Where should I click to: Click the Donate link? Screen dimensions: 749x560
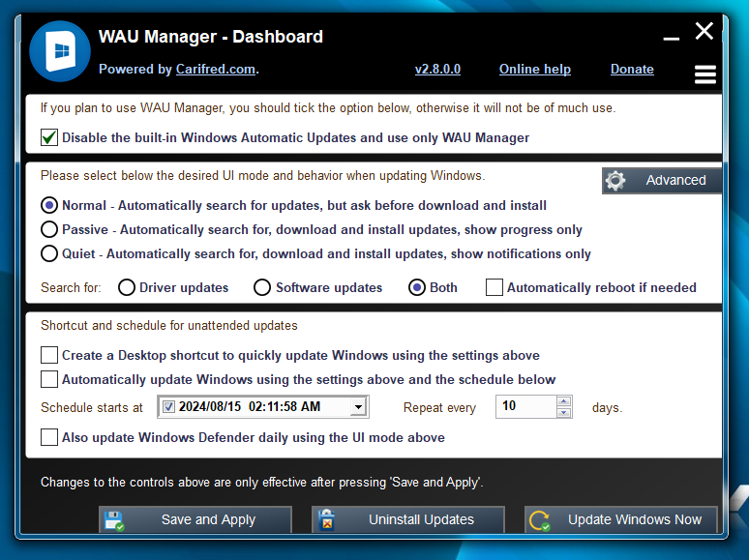click(632, 70)
